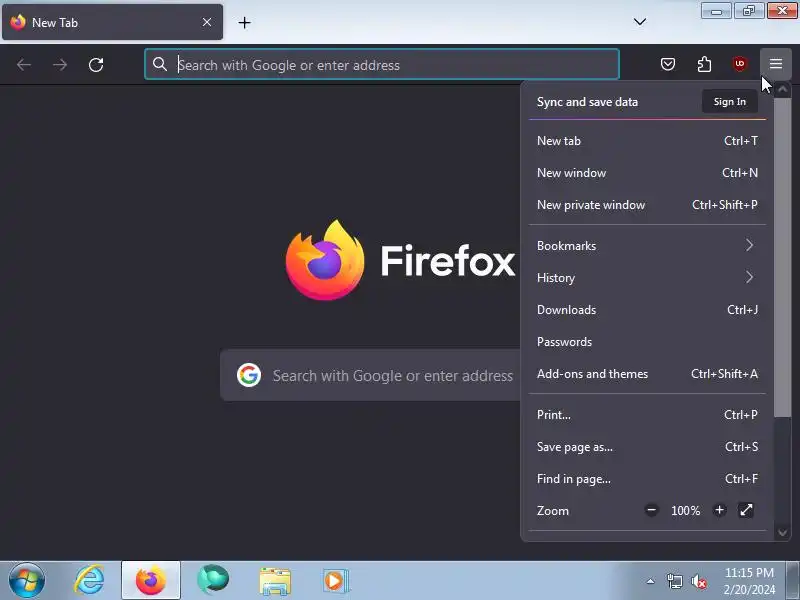
Task: Reset zoom by clicking 100%
Action: [685, 511]
